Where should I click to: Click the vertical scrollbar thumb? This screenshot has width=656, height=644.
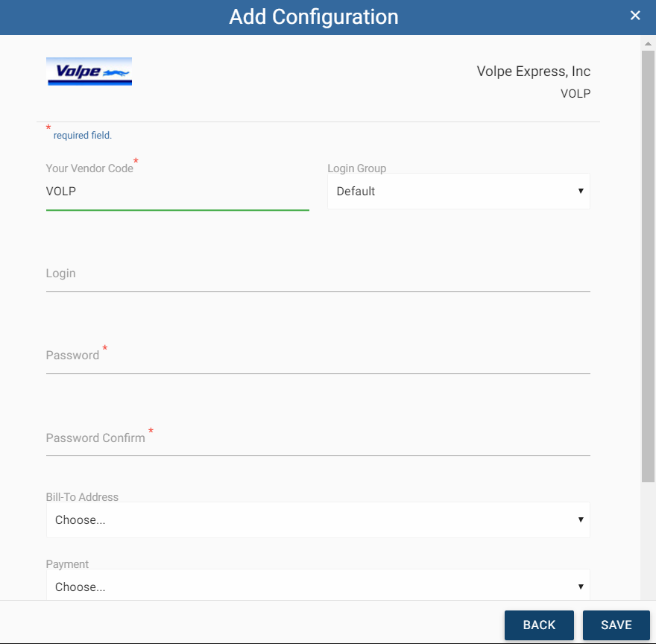click(x=648, y=267)
